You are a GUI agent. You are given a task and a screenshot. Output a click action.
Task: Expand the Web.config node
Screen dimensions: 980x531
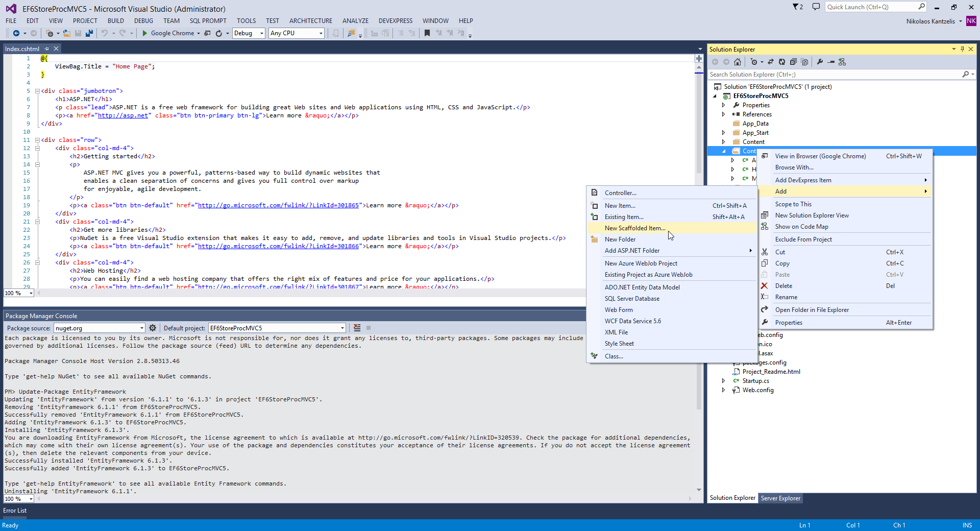pyautogui.click(x=723, y=390)
